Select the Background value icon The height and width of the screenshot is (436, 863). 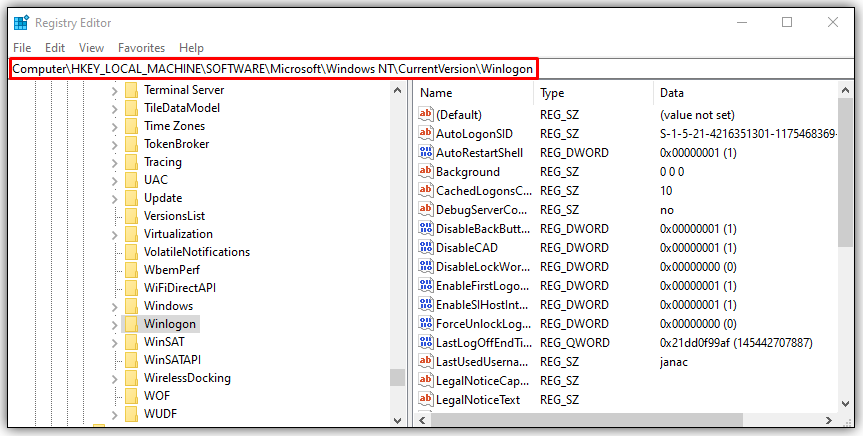[426, 172]
